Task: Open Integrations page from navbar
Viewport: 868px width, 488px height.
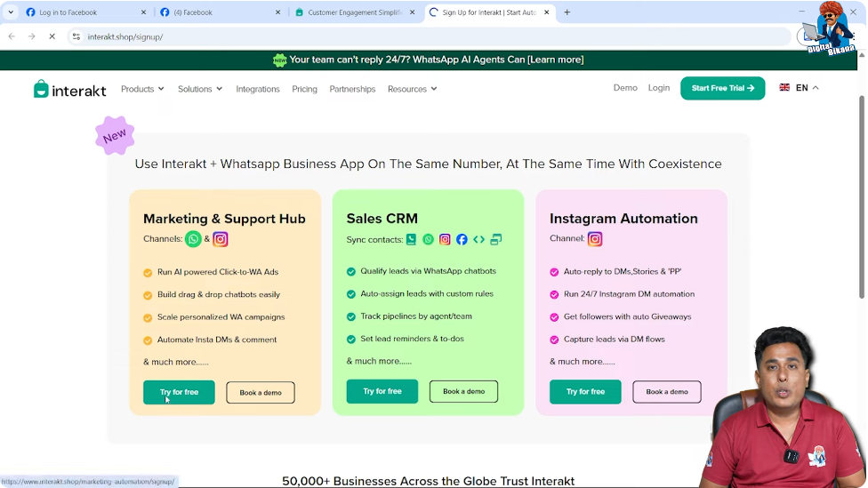Action: (258, 89)
